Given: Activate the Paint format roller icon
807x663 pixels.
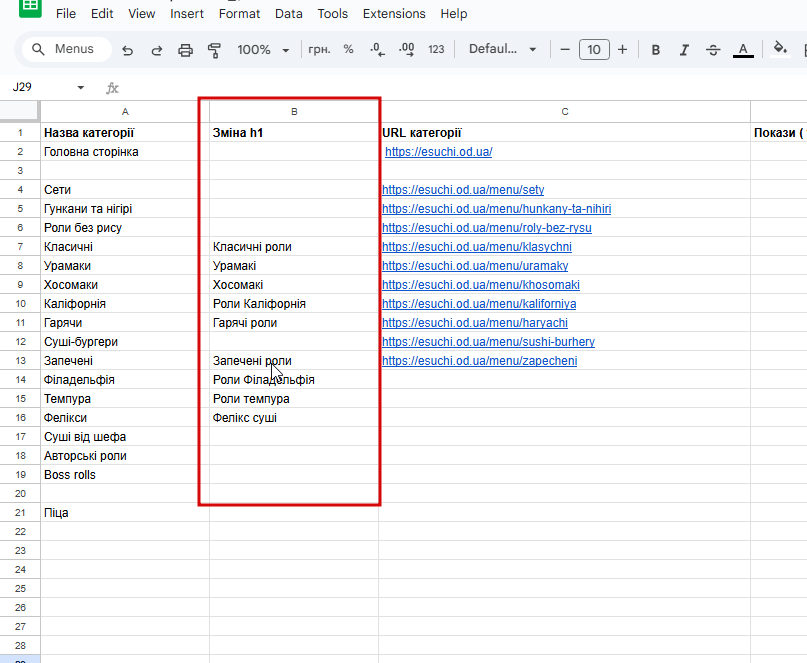Looking at the screenshot, I should click(x=214, y=50).
